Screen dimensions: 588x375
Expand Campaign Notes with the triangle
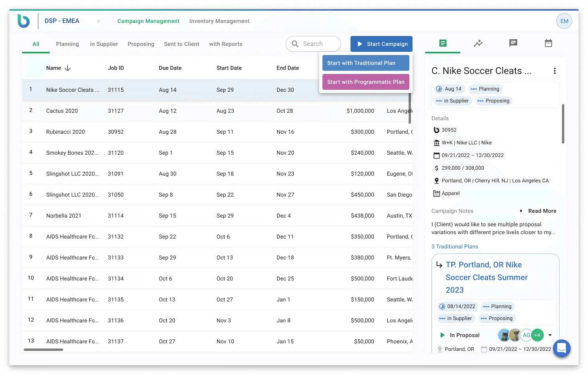point(521,211)
